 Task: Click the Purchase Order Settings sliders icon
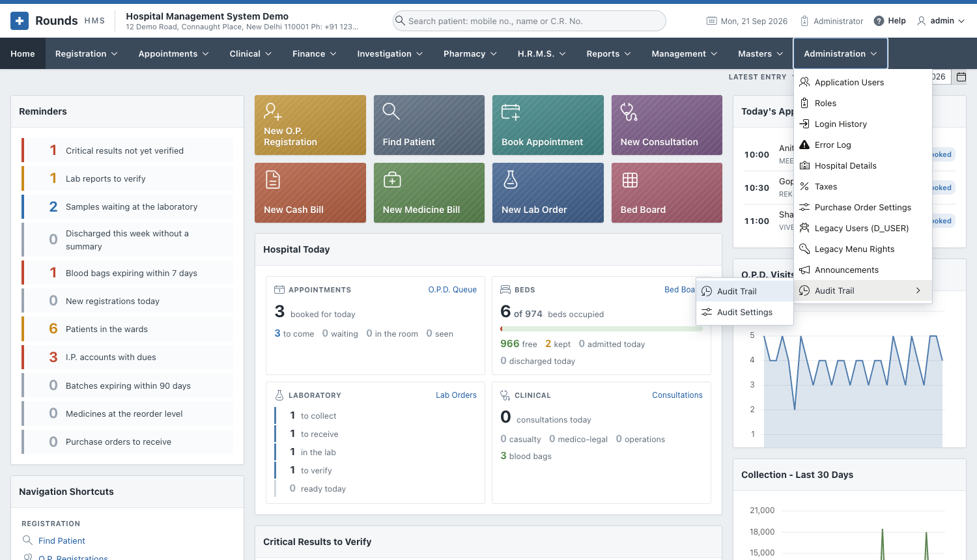pyautogui.click(x=804, y=207)
